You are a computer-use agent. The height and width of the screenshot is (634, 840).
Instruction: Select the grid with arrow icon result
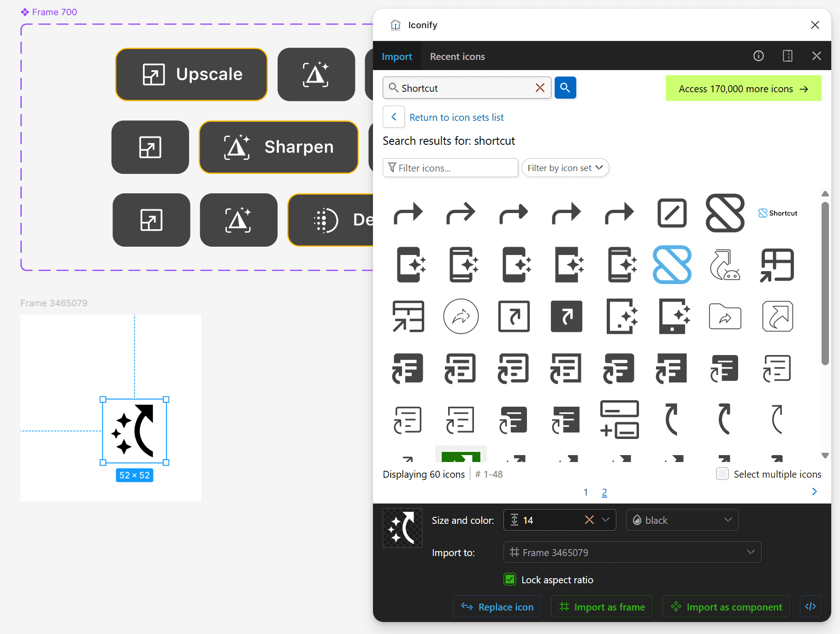[777, 265]
